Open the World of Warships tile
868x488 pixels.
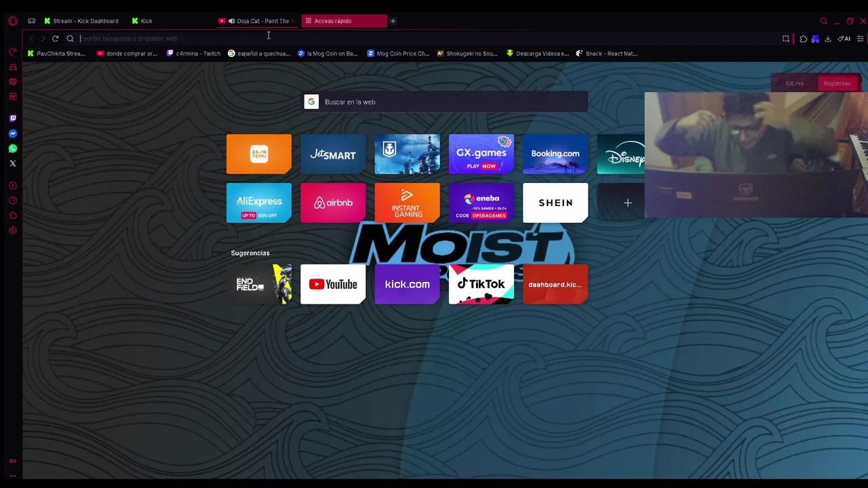407,154
